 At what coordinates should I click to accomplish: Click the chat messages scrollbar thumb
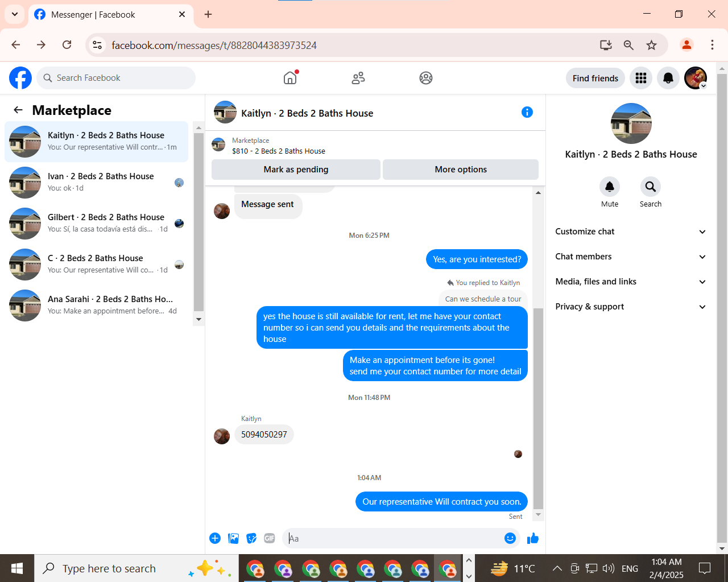tap(538, 408)
